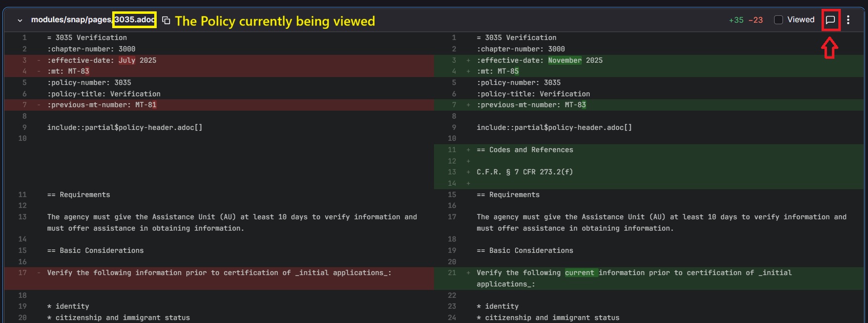Select left line number 3 effective-date July
Screen dimensions: 868x323
click(24, 60)
